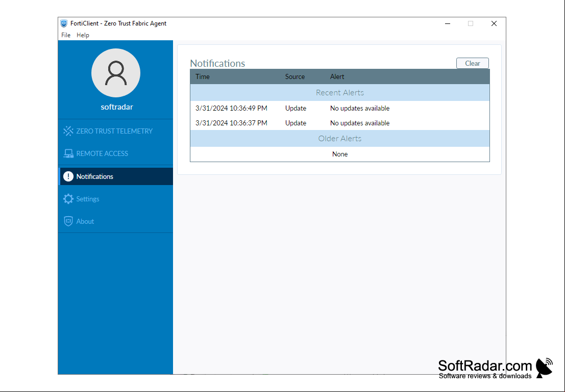565x392 pixels.
Task: Open About label in sidebar
Action: [x=85, y=221]
